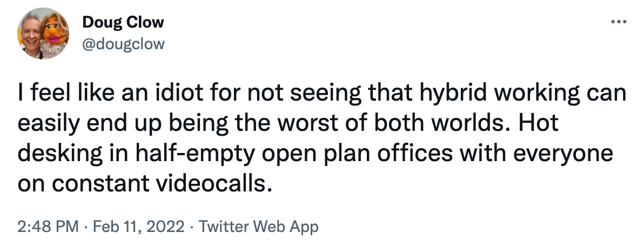Open the Doug Clow display name link
This screenshot has width=644, height=252.
123,22
